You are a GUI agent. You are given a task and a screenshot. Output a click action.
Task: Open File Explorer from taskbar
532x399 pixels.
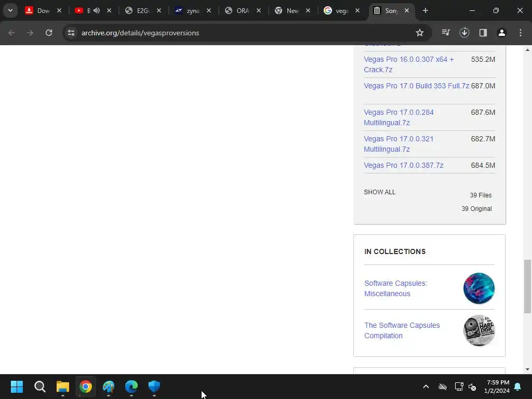pyautogui.click(x=63, y=387)
